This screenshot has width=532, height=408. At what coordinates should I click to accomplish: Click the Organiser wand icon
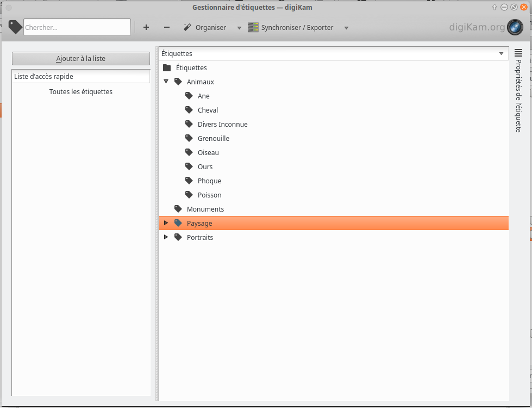tap(187, 28)
